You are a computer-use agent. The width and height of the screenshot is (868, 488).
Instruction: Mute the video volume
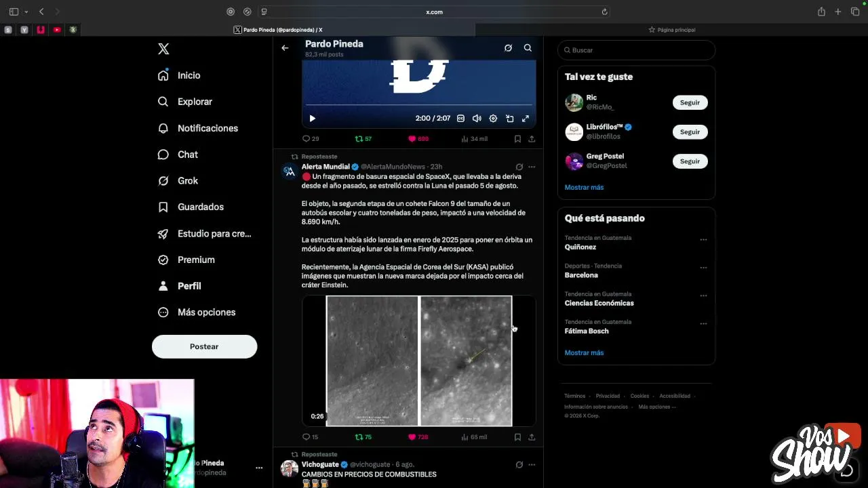[x=477, y=119]
